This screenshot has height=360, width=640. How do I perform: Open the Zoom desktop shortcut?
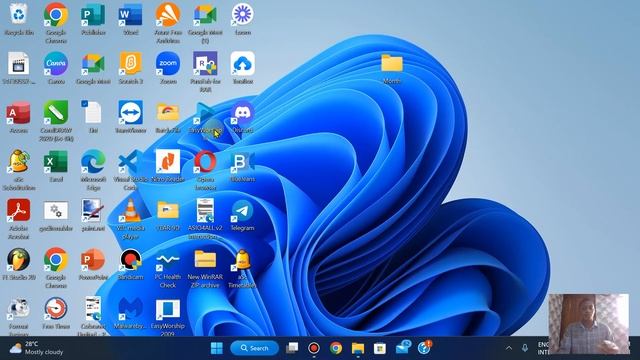[x=168, y=68]
